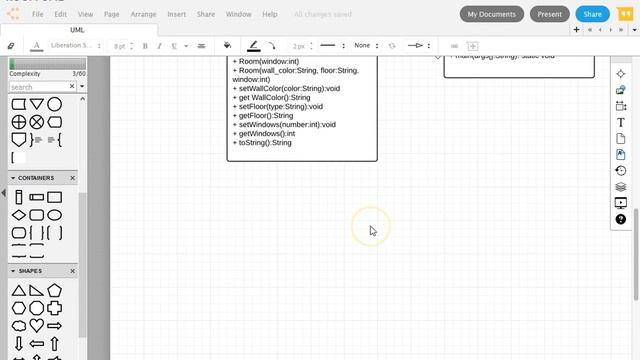The image size is (640, 360).
Task: Collapse the Shapes group
Action: coord(13,271)
